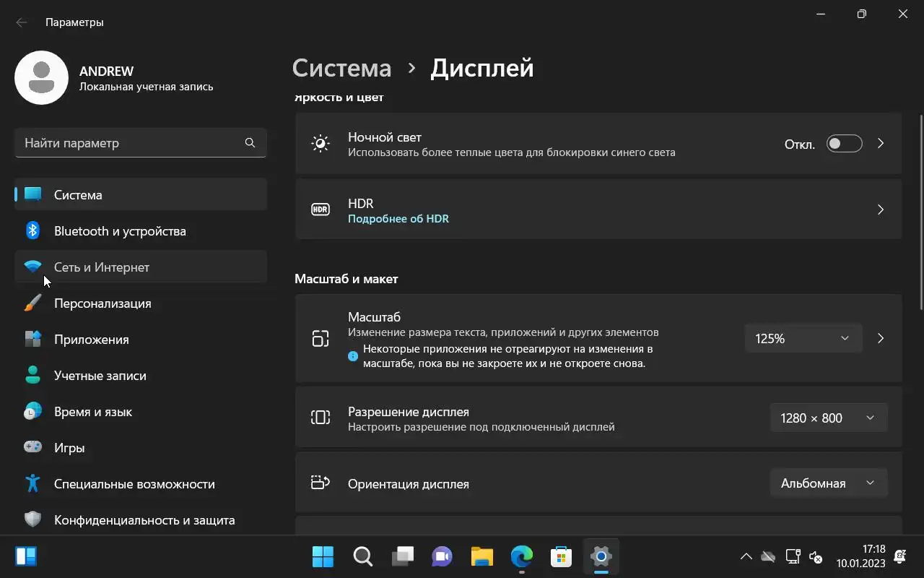Click the gamepad icon beside Игры
The image size is (924, 578).
tap(32, 447)
